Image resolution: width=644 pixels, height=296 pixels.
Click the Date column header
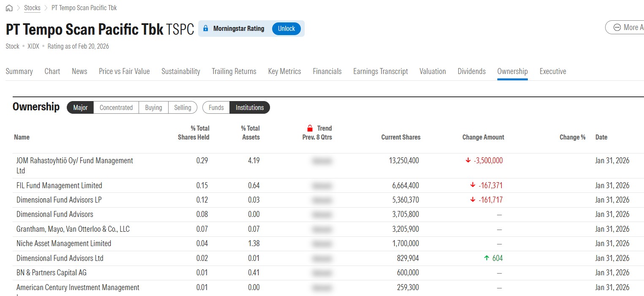pyautogui.click(x=601, y=137)
